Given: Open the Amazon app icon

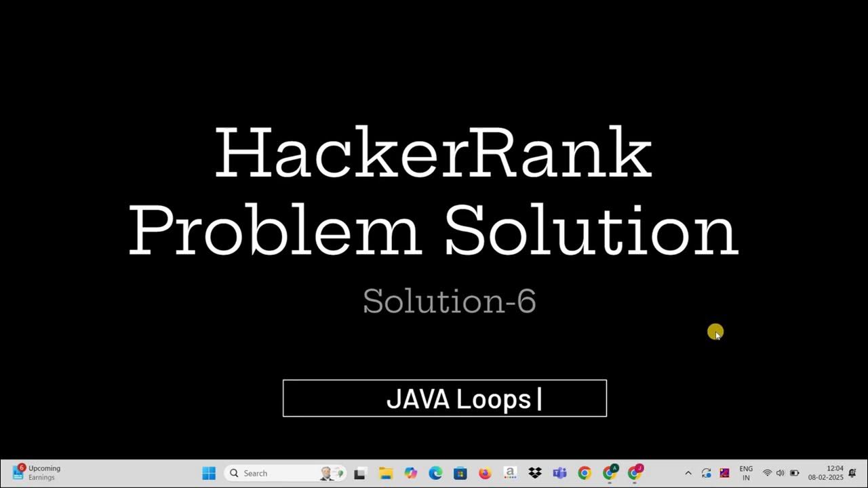Looking at the screenshot, I should pos(510,473).
